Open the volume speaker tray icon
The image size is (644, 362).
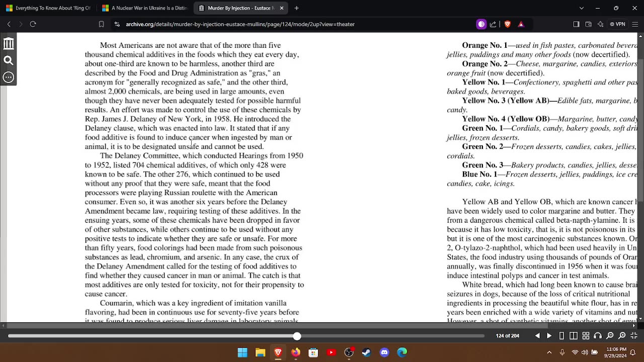pos(585,352)
